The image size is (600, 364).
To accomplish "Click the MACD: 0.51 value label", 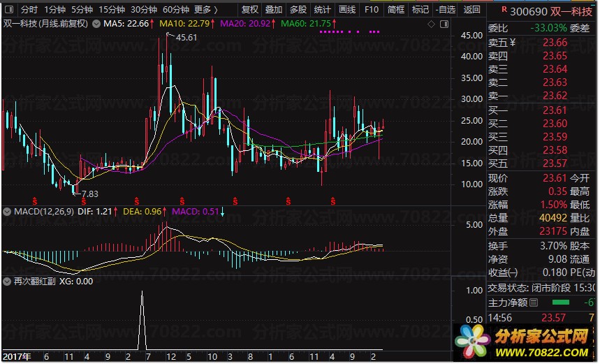I will [195, 212].
